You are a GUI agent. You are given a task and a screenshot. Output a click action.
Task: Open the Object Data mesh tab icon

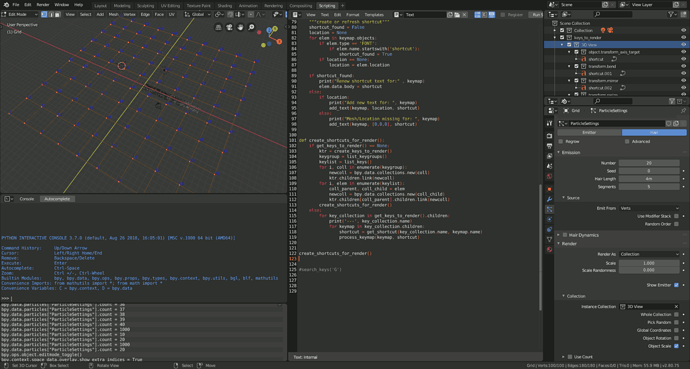pyautogui.click(x=549, y=239)
